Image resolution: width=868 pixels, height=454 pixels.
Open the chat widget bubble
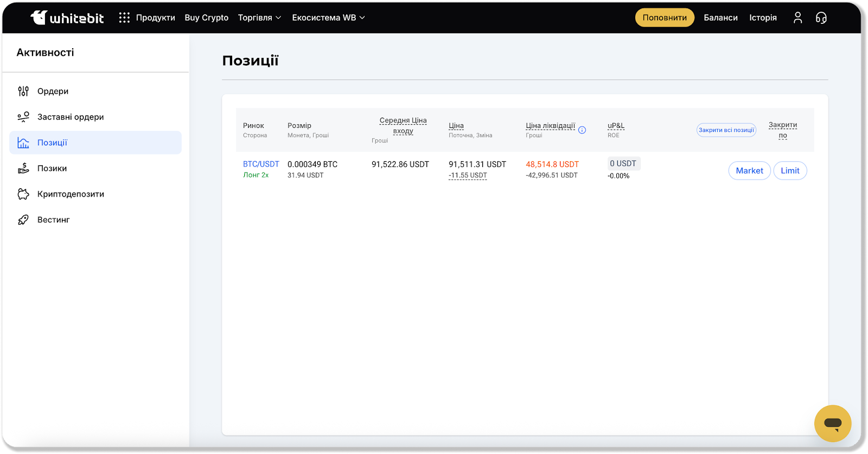pyautogui.click(x=832, y=424)
